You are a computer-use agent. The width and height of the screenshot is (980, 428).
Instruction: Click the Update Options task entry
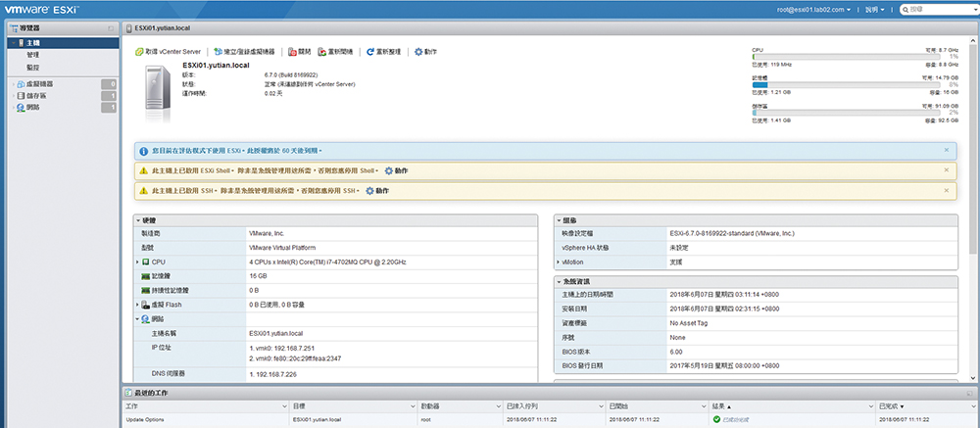[x=145, y=419]
